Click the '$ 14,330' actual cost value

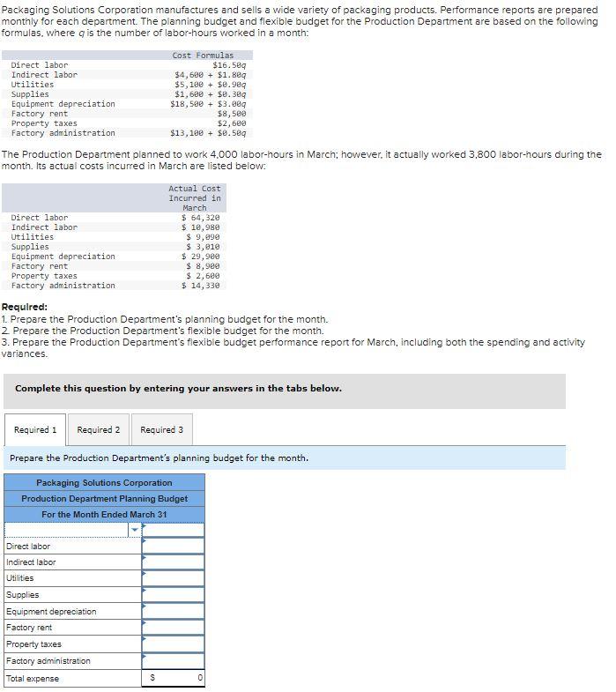pos(201,286)
